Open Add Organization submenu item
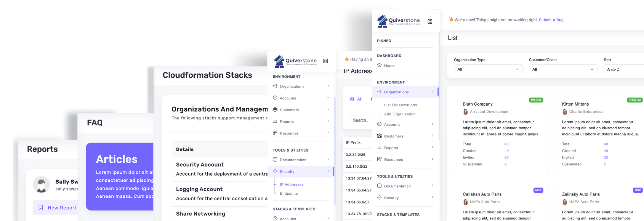The width and height of the screenshot is (644, 221). coord(400,114)
